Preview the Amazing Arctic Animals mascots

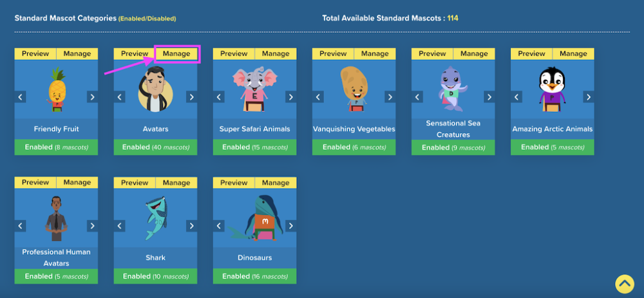(x=531, y=54)
